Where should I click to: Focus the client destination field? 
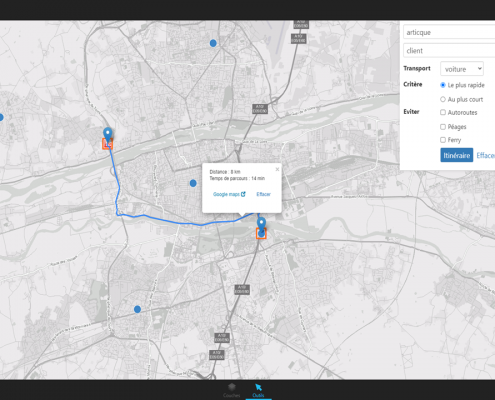point(449,51)
